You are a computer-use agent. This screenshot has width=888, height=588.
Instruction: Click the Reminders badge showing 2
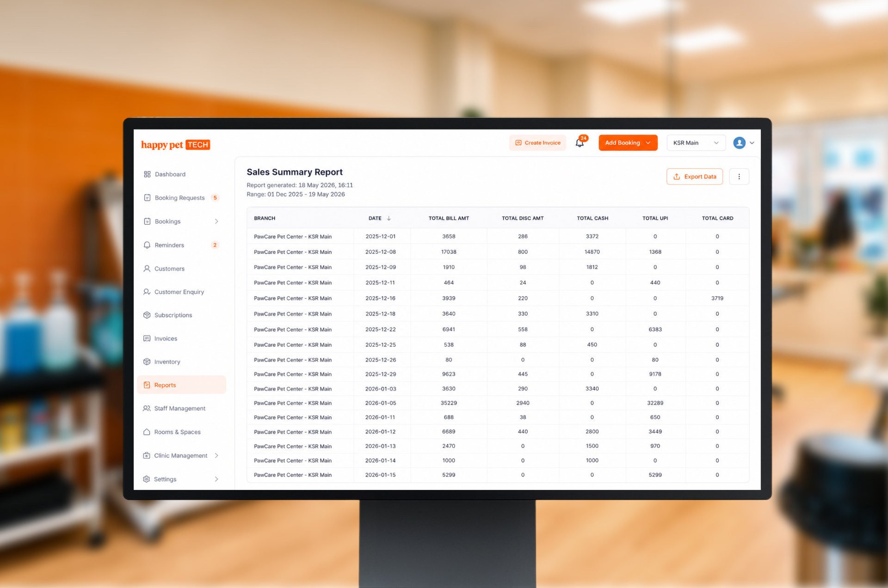[x=215, y=245]
